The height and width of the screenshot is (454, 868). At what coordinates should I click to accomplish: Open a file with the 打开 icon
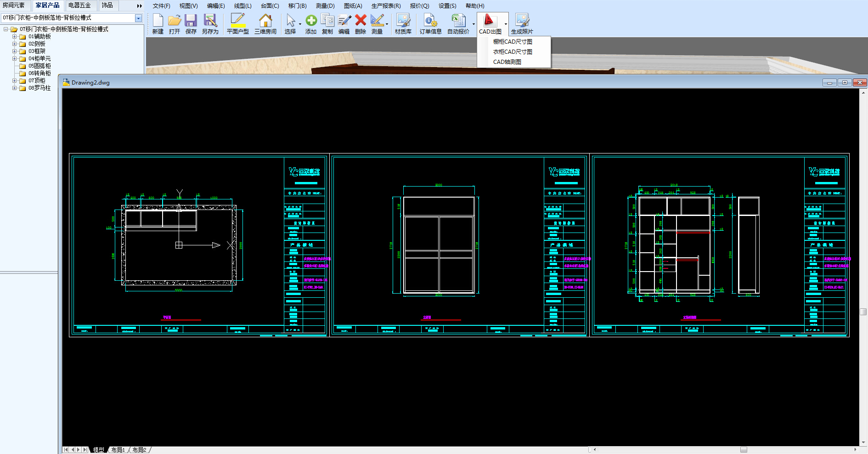click(175, 21)
